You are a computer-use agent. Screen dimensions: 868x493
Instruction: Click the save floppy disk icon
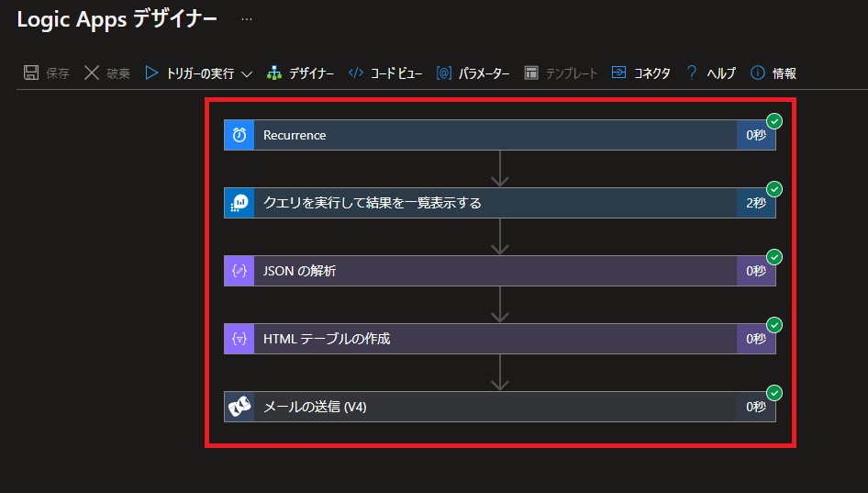point(31,73)
